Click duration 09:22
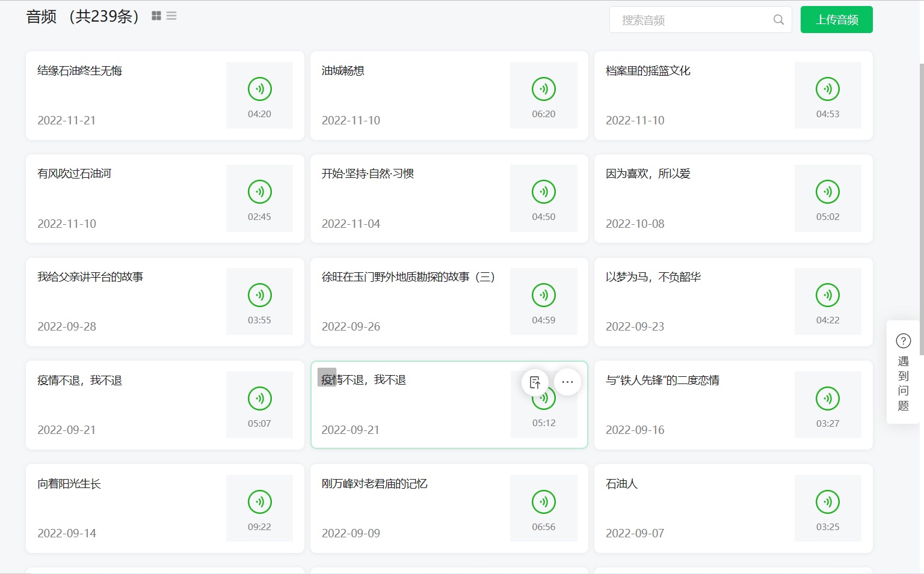Viewport: 924px width, 574px height. [x=259, y=527]
